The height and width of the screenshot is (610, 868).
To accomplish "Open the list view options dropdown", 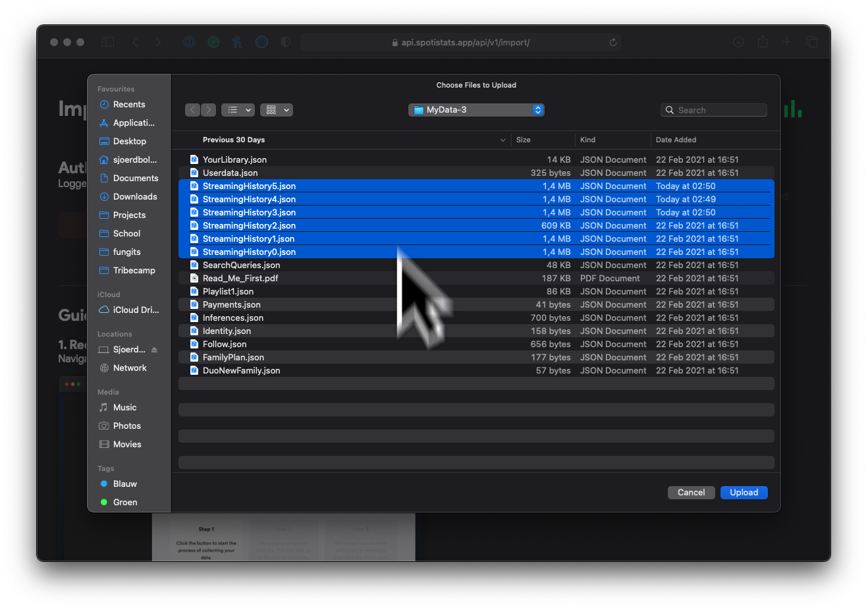I will pos(238,110).
